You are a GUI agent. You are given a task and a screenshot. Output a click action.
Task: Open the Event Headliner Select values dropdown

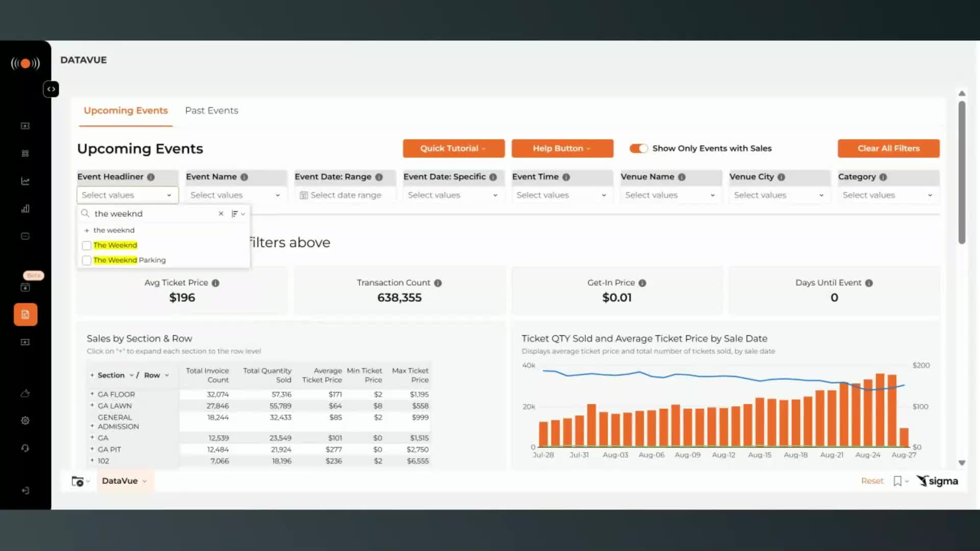tap(128, 195)
